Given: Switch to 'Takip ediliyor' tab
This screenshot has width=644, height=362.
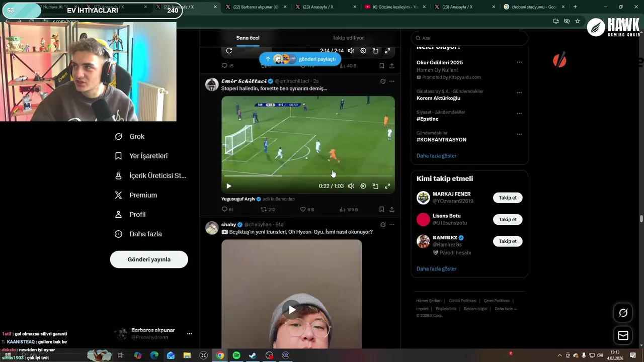Looking at the screenshot, I should (348, 38).
